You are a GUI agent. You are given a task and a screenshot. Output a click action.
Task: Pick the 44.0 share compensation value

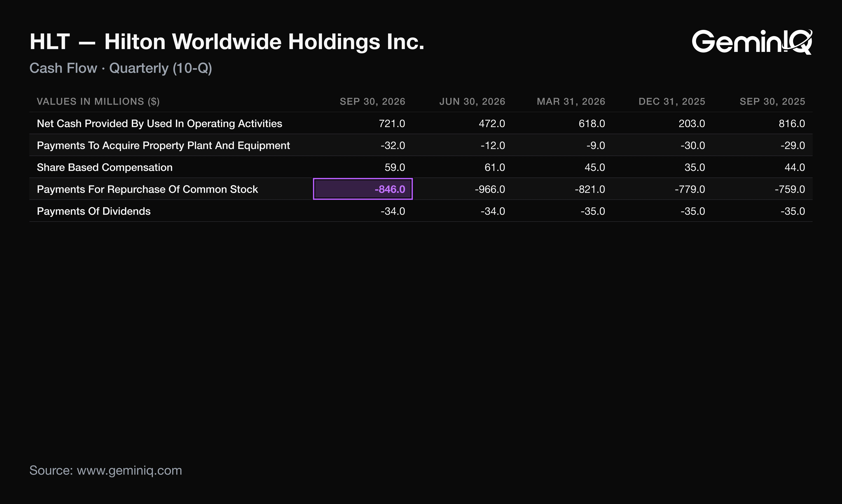pos(795,167)
